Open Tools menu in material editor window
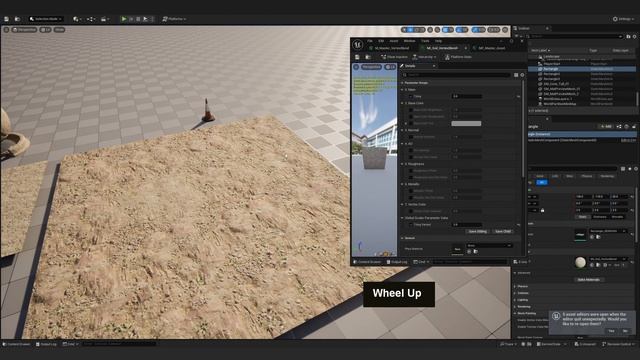This screenshot has width=640, height=360. 425,41
